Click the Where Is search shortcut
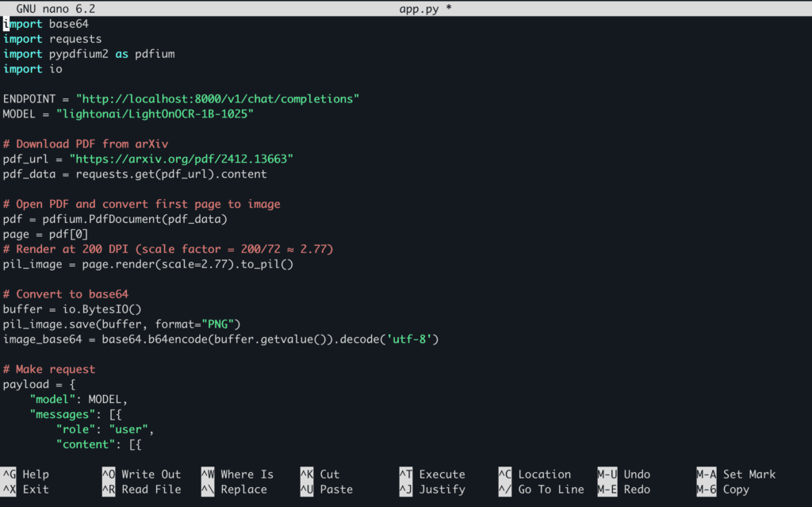The image size is (812, 507). (247, 474)
